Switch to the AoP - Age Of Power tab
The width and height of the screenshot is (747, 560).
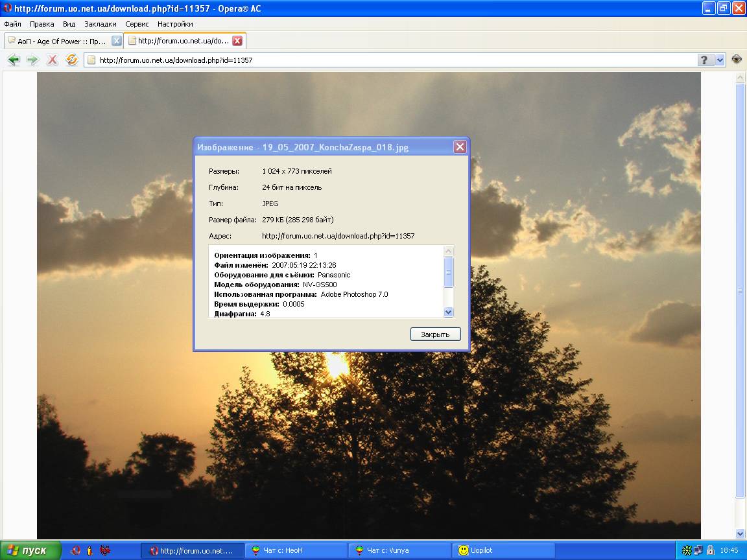point(57,41)
